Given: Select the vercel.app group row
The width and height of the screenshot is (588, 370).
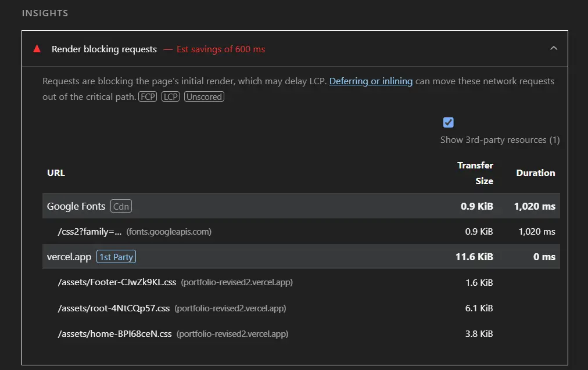Looking at the screenshot, I should (x=301, y=256).
